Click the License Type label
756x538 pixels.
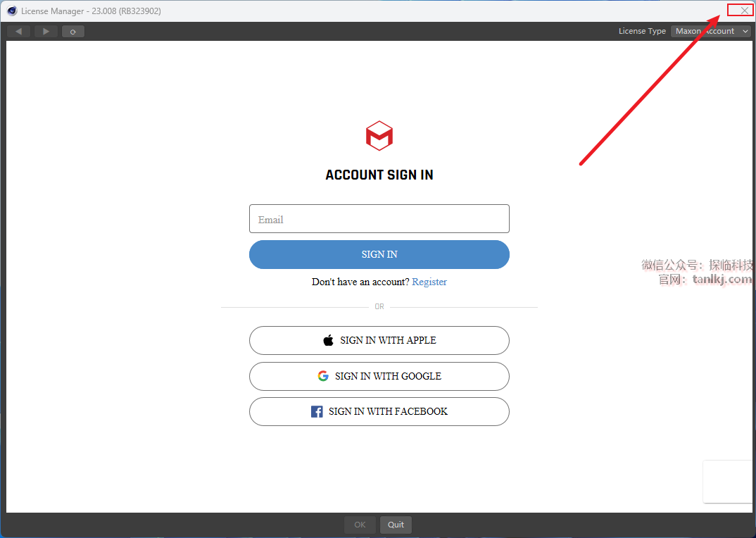[642, 32]
